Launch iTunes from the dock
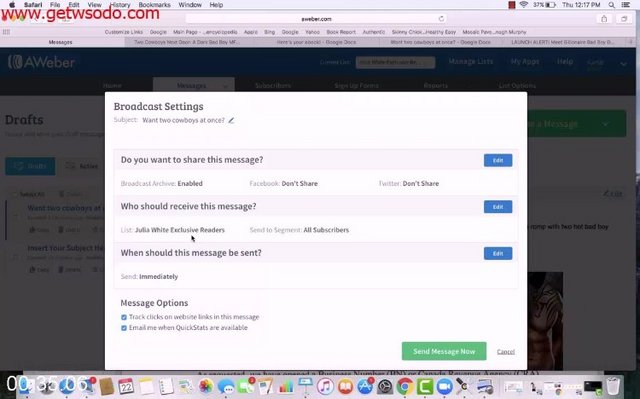 (x=325, y=386)
